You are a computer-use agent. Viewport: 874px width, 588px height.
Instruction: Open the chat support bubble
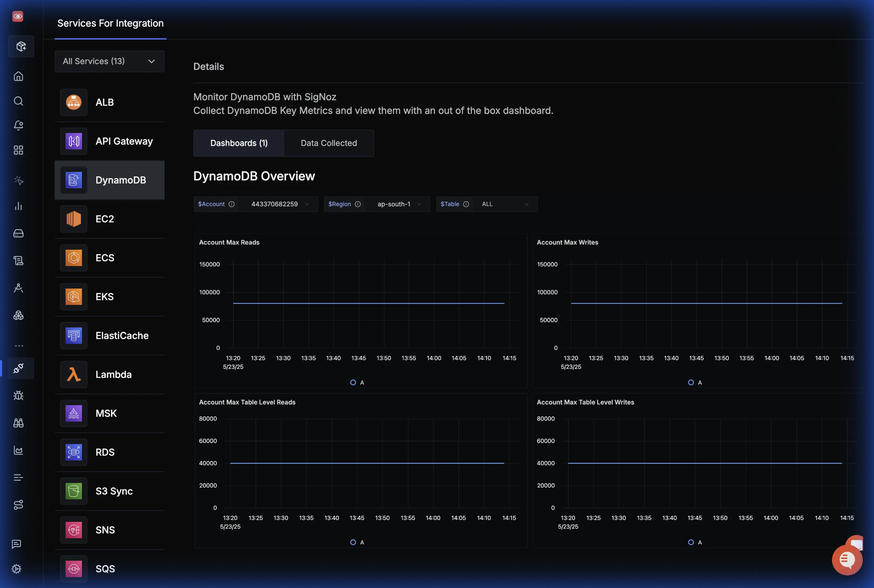pos(847,560)
